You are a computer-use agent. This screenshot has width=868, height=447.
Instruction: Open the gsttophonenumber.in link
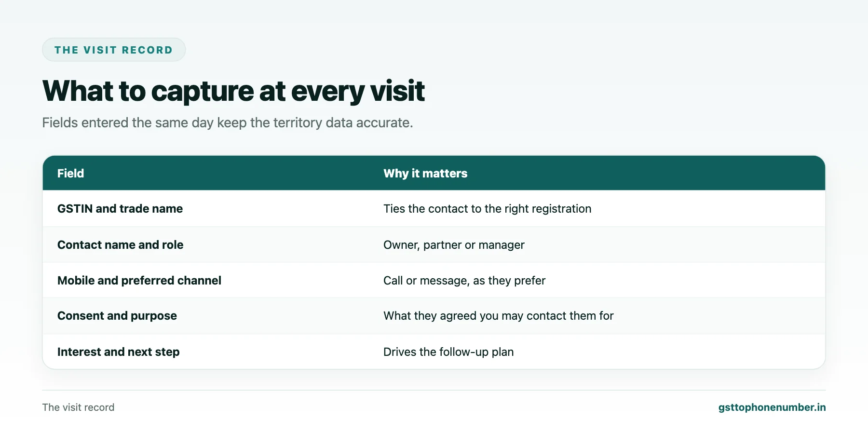[x=772, y=407]
